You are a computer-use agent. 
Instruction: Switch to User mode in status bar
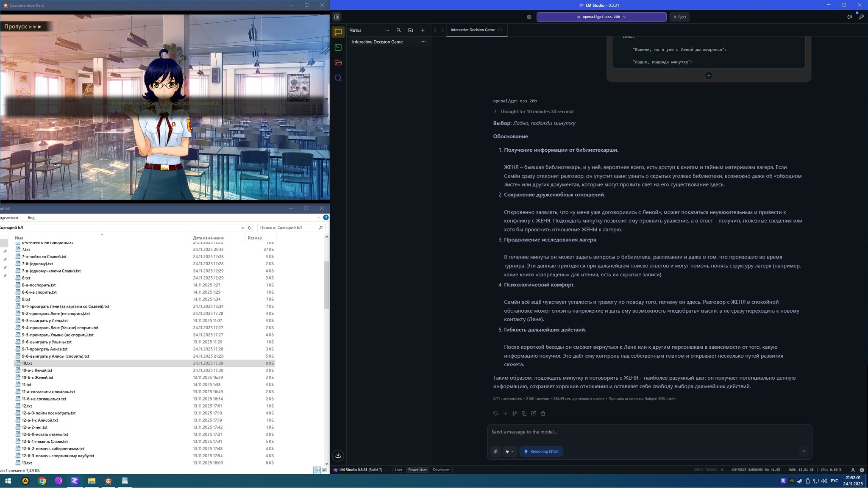pyautogui.click(x=398, y=470)
